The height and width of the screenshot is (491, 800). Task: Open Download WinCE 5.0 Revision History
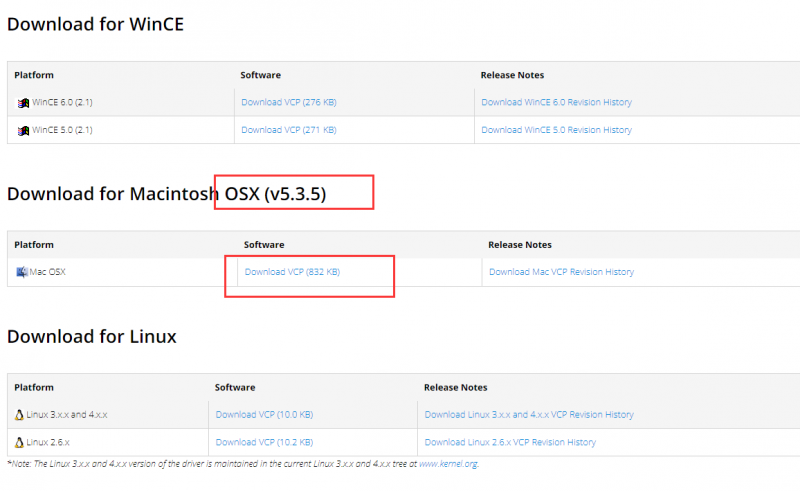pos(556,130)
